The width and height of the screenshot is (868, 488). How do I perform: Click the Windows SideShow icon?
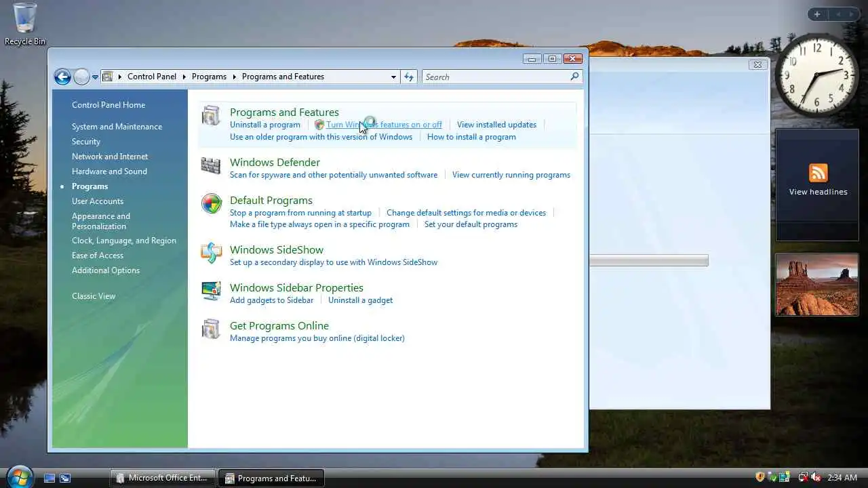(x=211, y=253)
